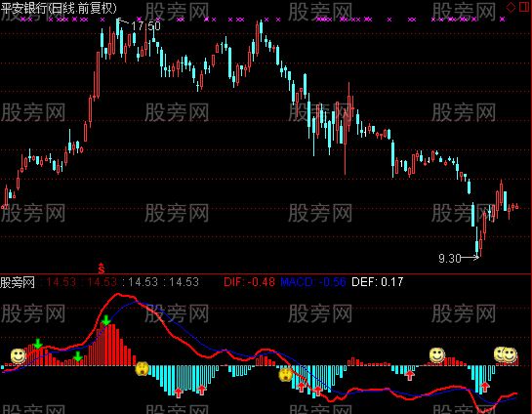Viewport: 532px width, 414px height.
Task: Click the fourth red up arrow under the deepest cyan bars
Action: coord(317,391)
